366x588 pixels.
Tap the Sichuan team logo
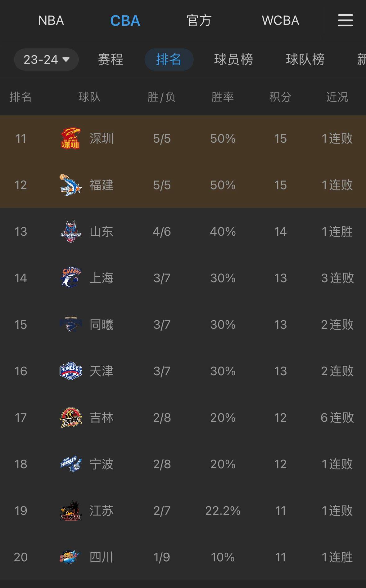coord(70,557)
